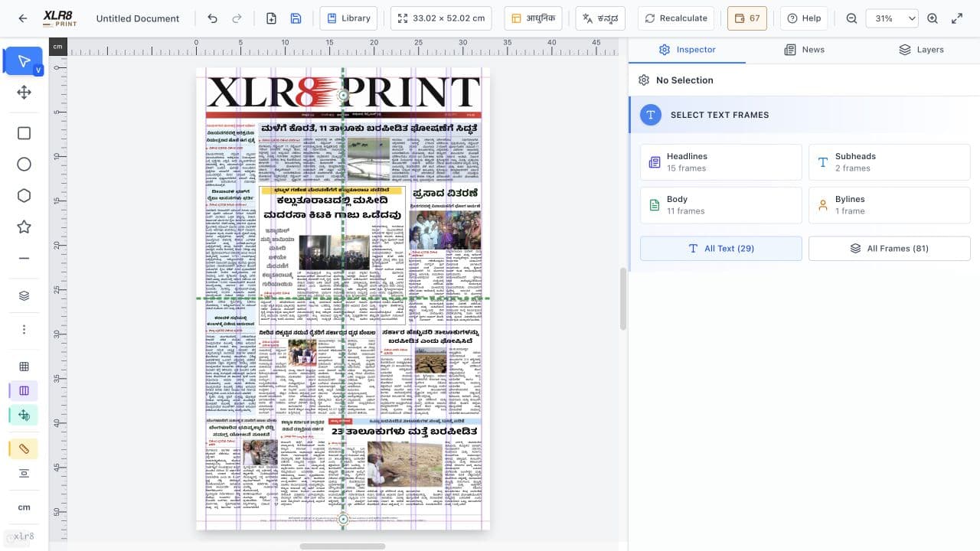Undo the last action
The height and width of the screenshot is (551, 980).
213,18
